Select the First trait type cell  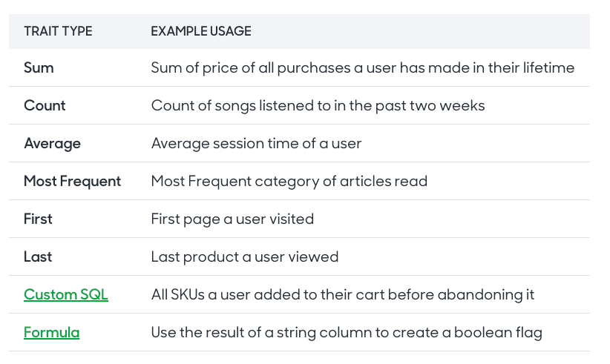(38, 219)
